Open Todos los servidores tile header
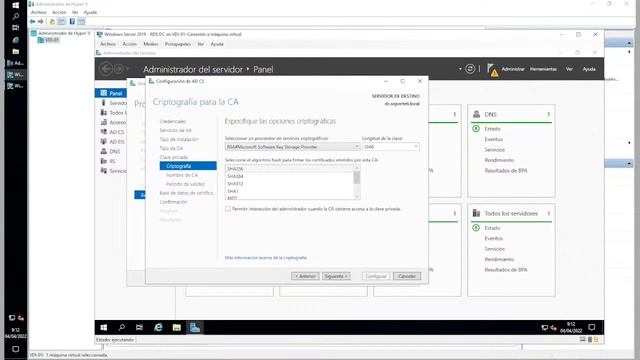The height and width of the screenshot is (360, 640). click(511, 213)
